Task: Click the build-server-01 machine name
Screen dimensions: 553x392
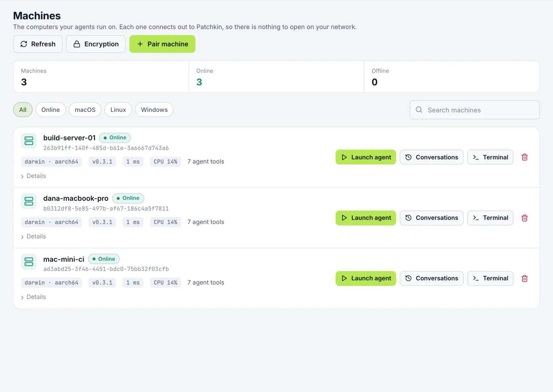Action: [x=69, y=138]
